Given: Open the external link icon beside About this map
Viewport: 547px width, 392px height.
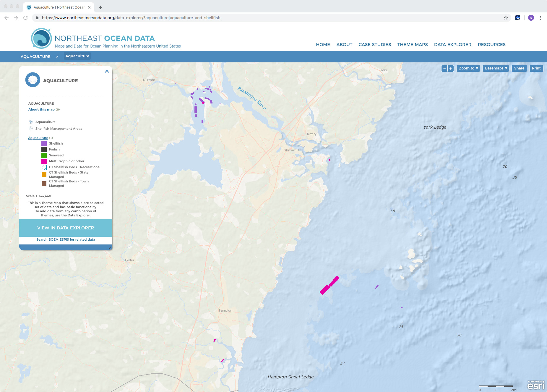Looking at the screenshot, I should pos(58,109).
